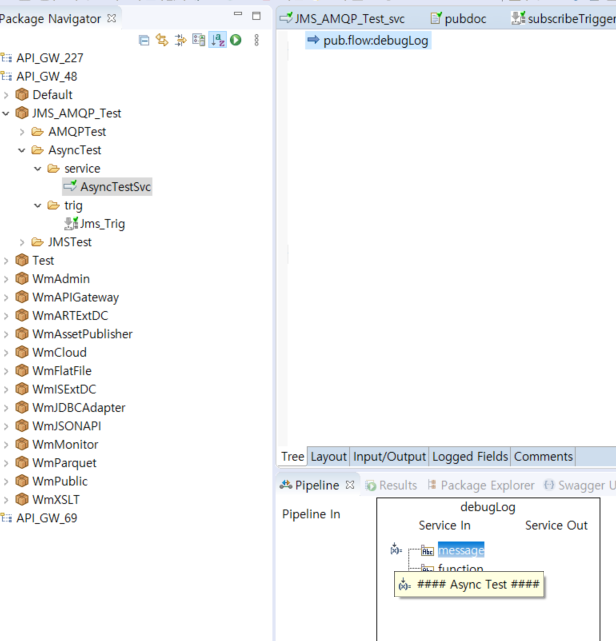
Task: Expand the JMSTest folder
Action: pyautogui.click(x=22, y=242)
